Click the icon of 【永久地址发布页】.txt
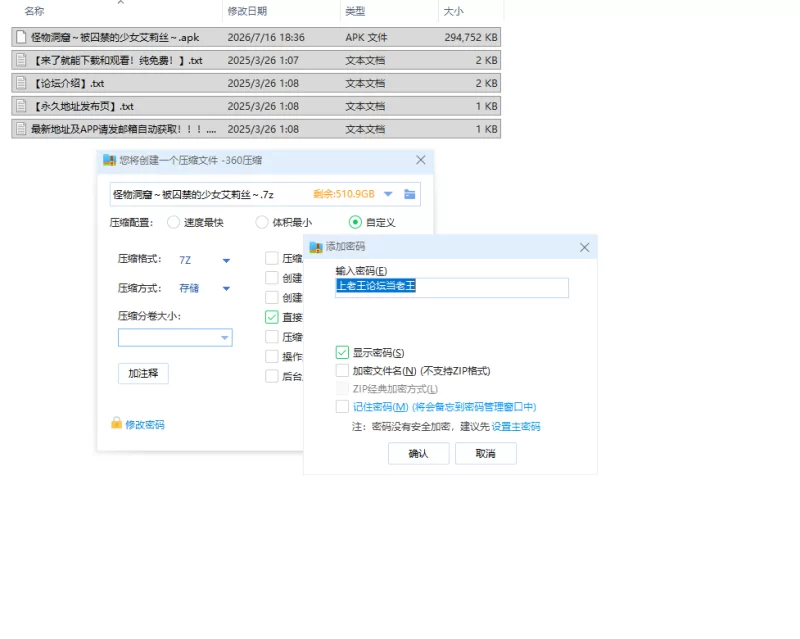The height and width of the screenshot is (639, 800). click(21, 106)
